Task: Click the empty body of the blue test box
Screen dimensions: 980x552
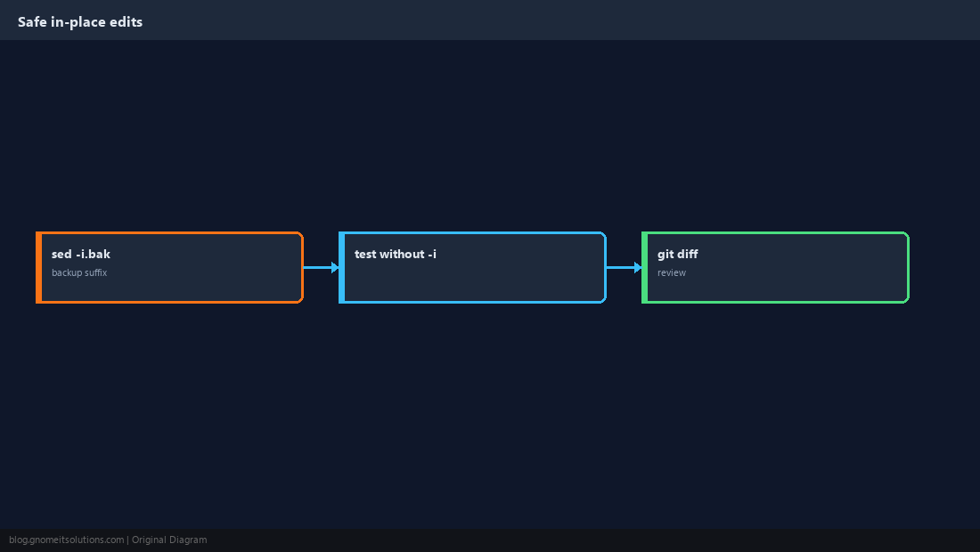Action: tap(475, 282)
